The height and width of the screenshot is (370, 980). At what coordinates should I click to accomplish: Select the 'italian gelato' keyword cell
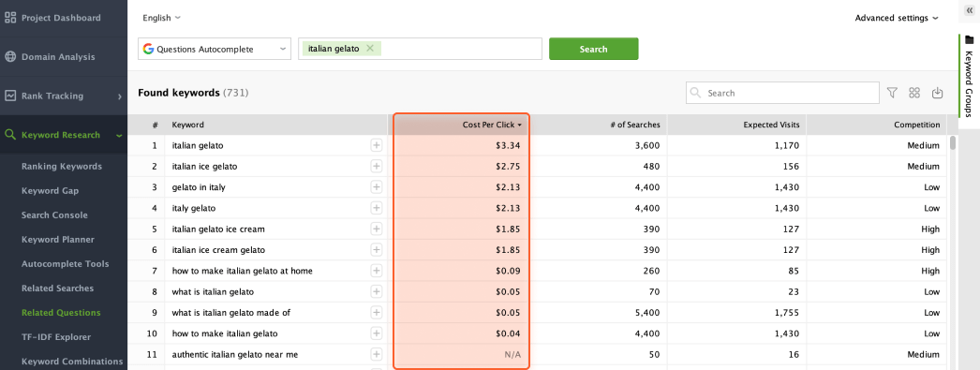point(198,145)
